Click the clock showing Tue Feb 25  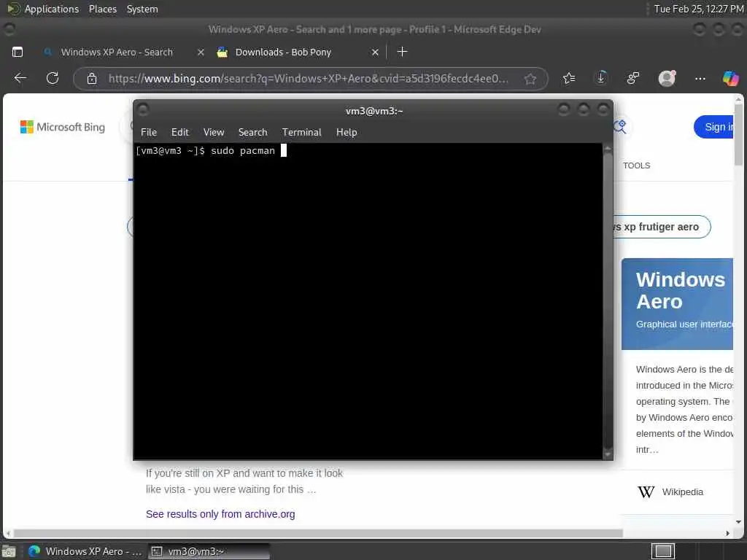[x=698, y=9]
